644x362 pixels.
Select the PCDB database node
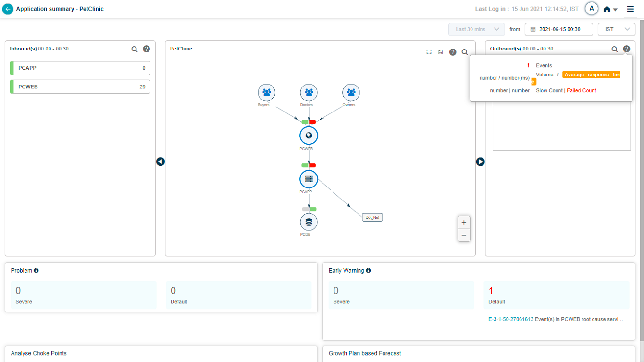tap(309, 222)
